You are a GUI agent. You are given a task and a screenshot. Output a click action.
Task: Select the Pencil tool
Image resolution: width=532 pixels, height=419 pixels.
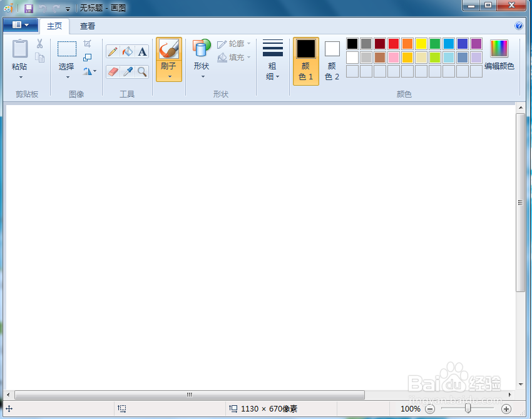tap(113, 51)
